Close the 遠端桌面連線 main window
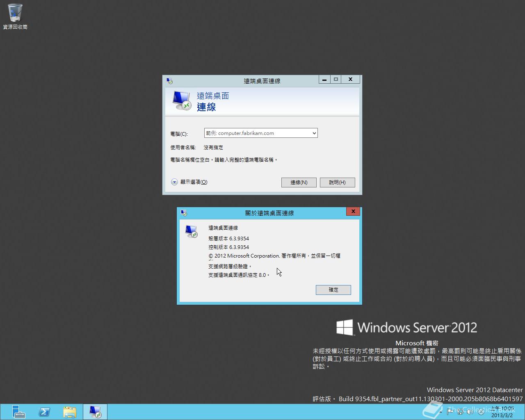Viewport: 525px width, 420px height. pyautogui.click(x=351, y=80)
